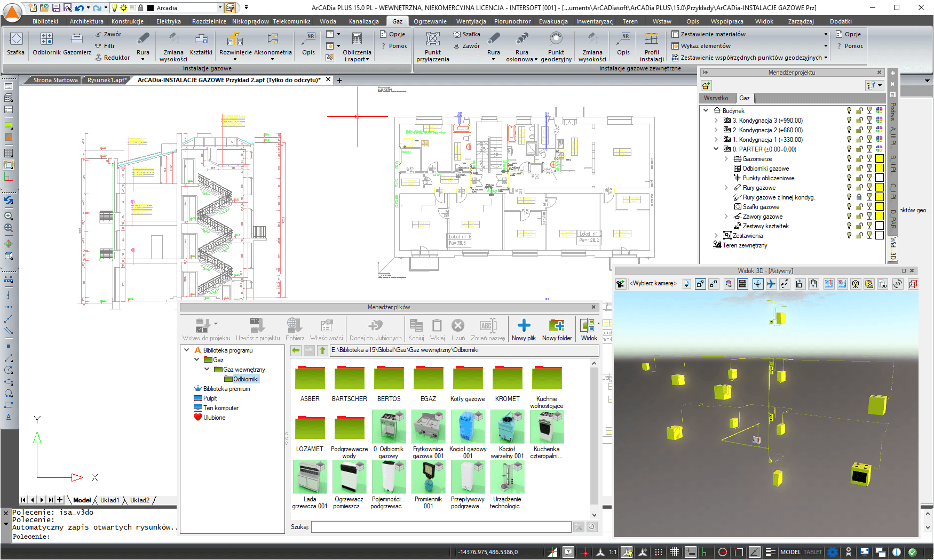
Task: Click the Szukaj search field
Action: [441, 527]
